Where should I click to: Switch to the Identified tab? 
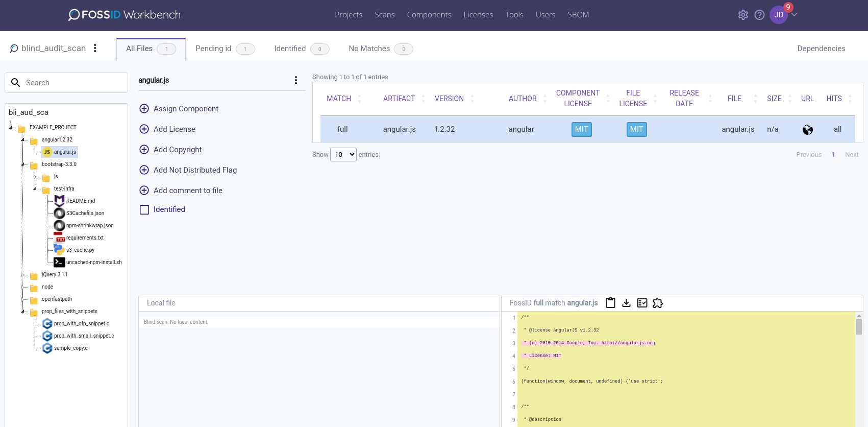point(302,49)
